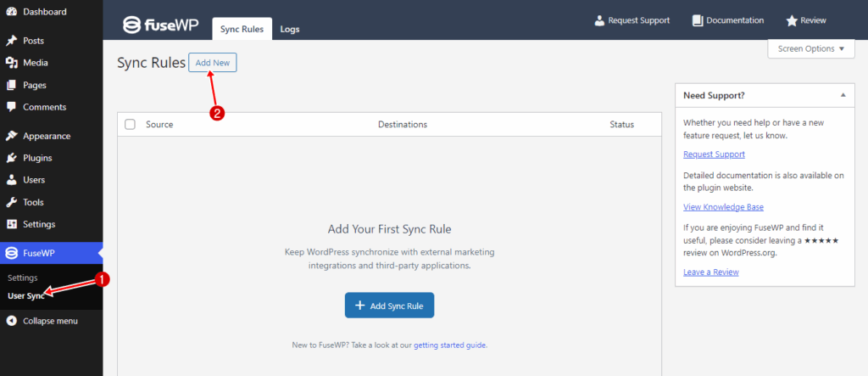Click the Add Your First Sync Rule heading

390,229
